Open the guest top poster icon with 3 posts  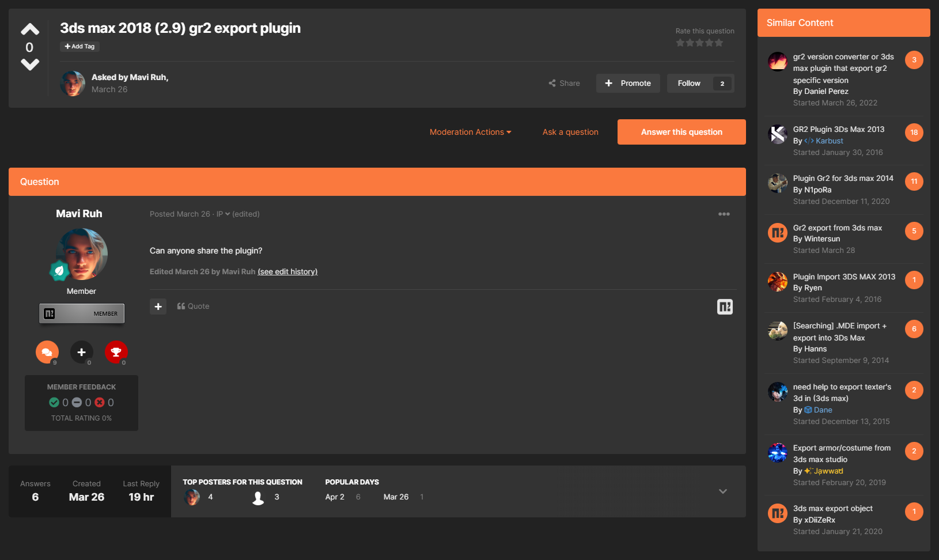258,497
